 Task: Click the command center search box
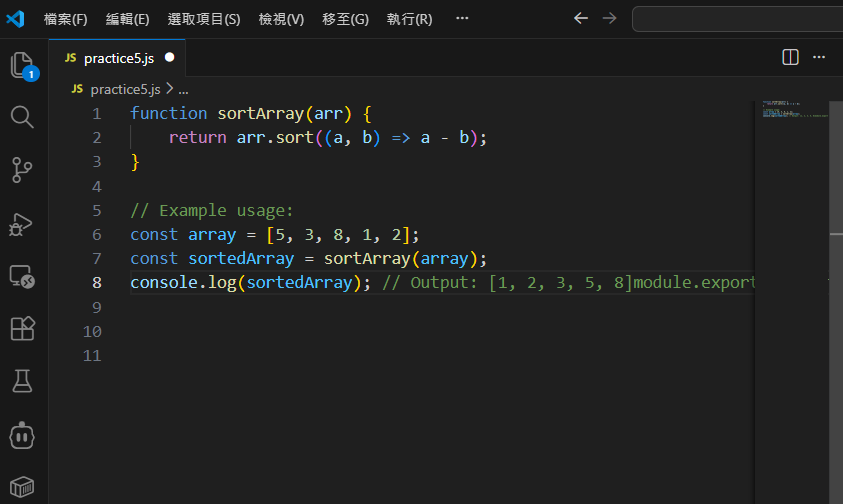point(738,18)
